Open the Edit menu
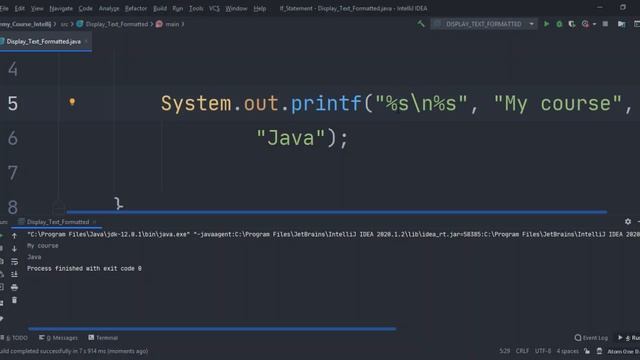640x360 pixels. (x=20, y=8)
